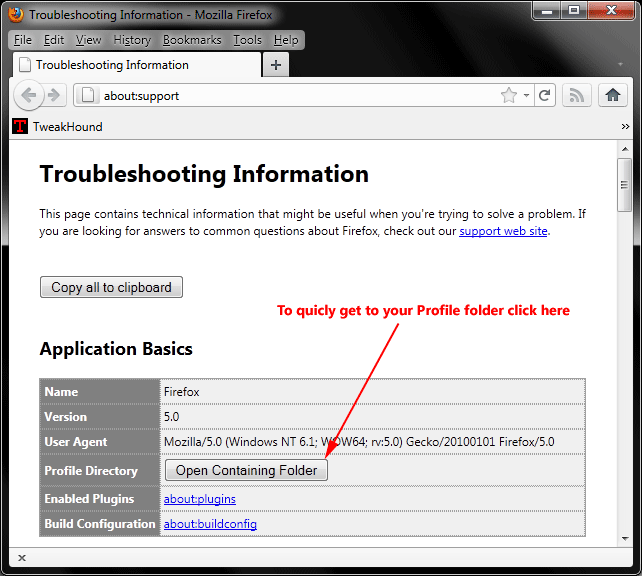Click the RSS feed subscribe icon
This screenshot has height=576, width=642.
576,95
